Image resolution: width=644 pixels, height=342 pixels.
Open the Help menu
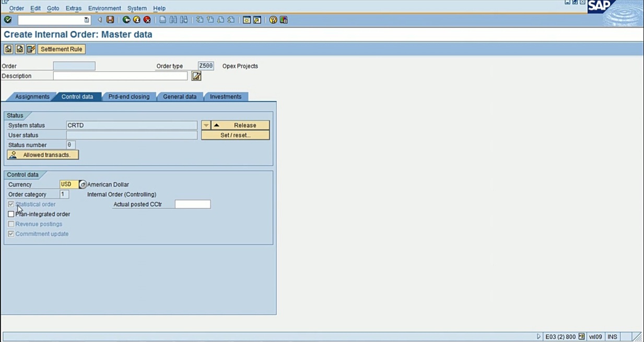pos(159,8)
